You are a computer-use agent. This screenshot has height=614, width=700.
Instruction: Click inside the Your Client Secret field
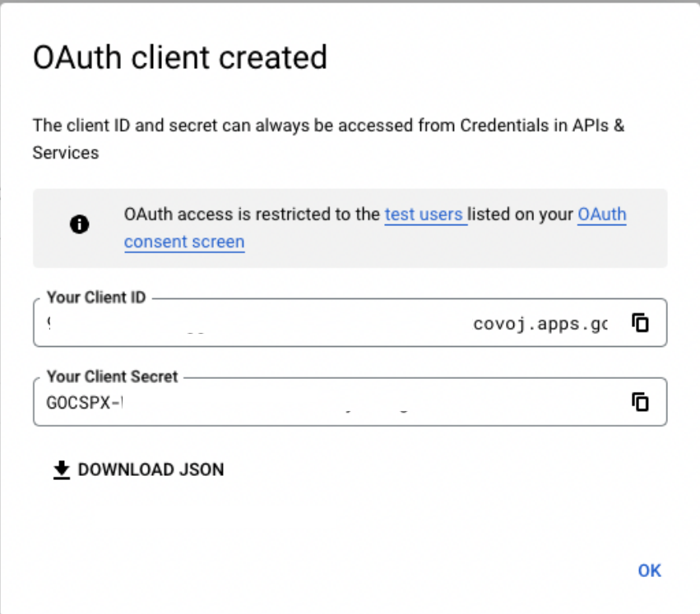tap(329, 403)
